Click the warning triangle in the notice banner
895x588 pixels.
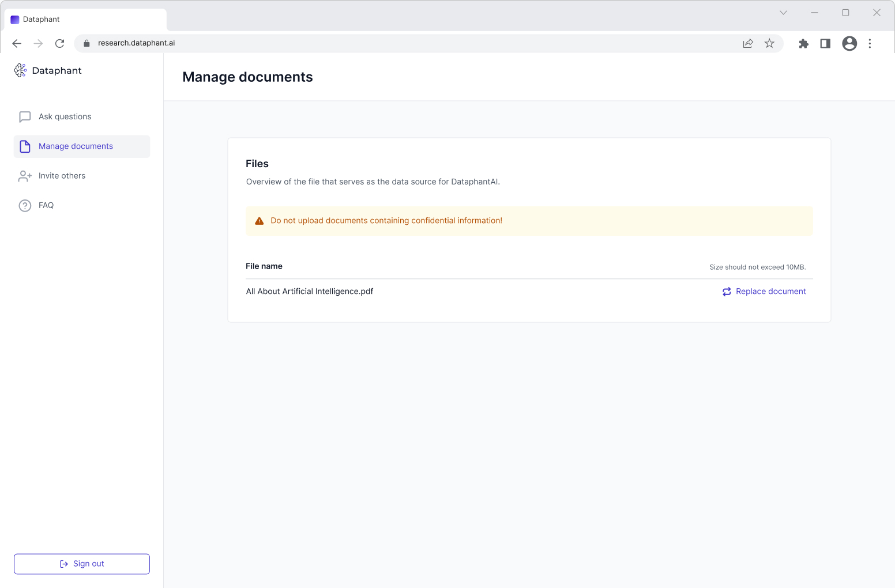[x=259, y=220]
